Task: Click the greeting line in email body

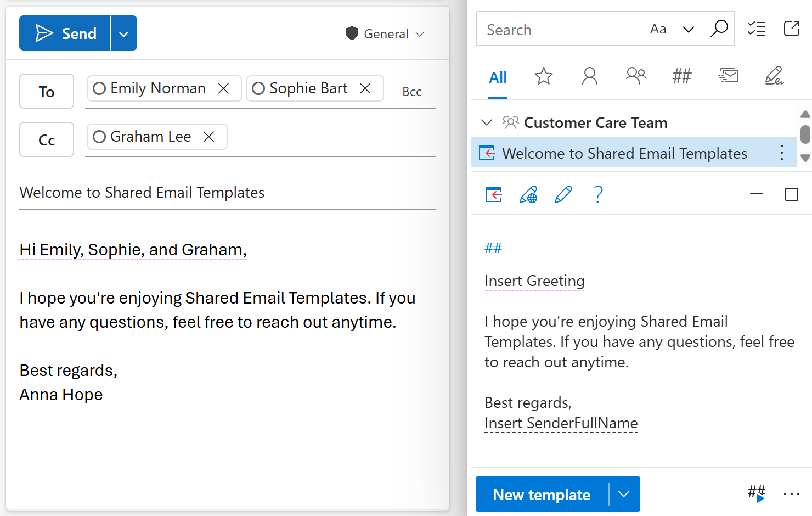Action: click(x=133, y=250)
